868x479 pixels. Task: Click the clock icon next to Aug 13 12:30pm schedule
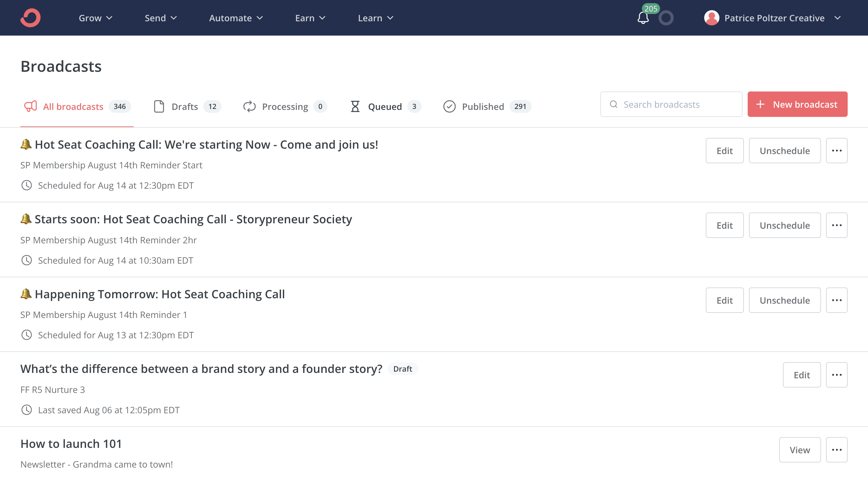[27, 335]
